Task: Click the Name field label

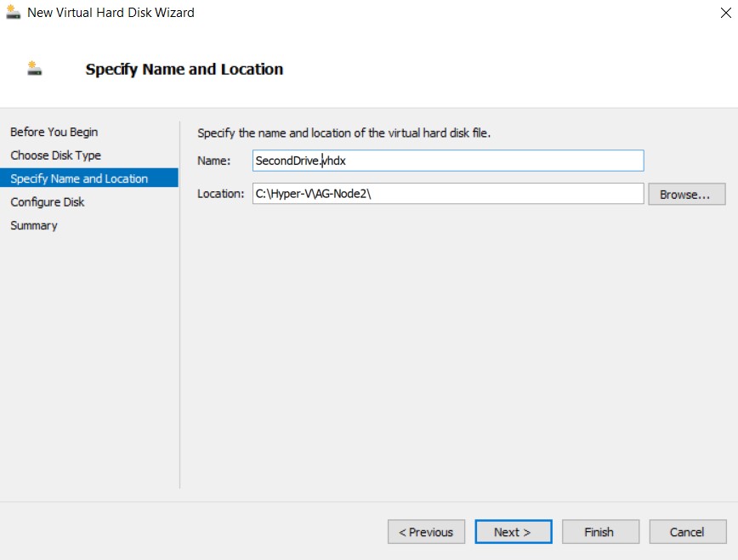Action: tap(213, 161)
